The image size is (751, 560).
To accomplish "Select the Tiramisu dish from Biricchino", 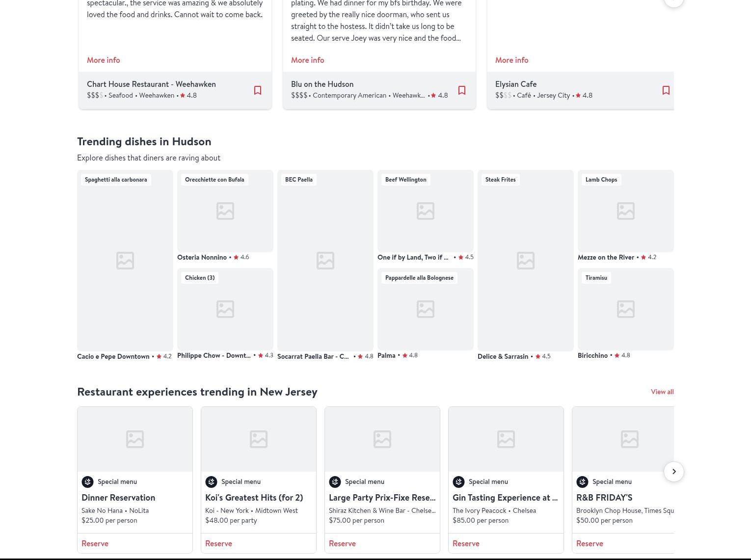I will tap(625, 309).
